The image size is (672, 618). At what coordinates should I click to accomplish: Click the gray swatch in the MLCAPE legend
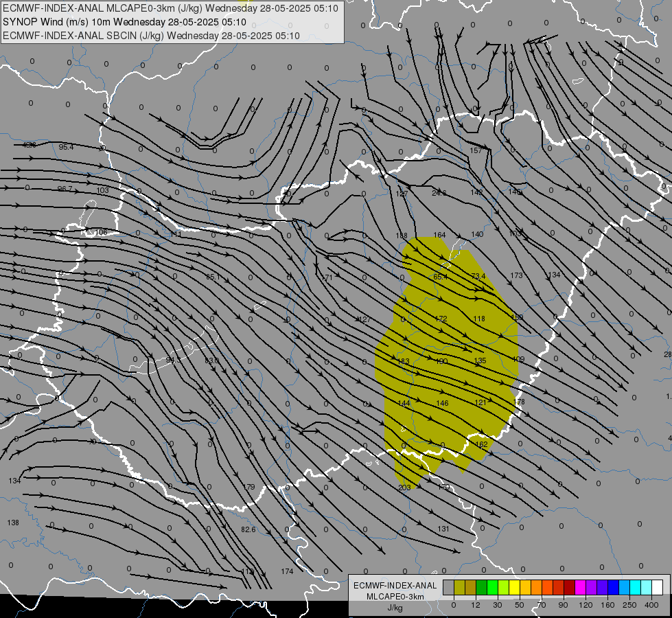(449, 587)
